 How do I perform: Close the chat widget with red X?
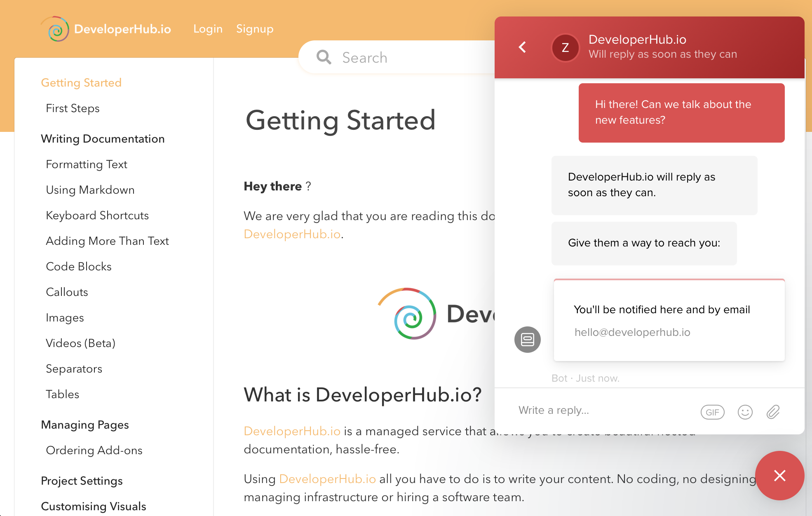click(x=779, y=476)
